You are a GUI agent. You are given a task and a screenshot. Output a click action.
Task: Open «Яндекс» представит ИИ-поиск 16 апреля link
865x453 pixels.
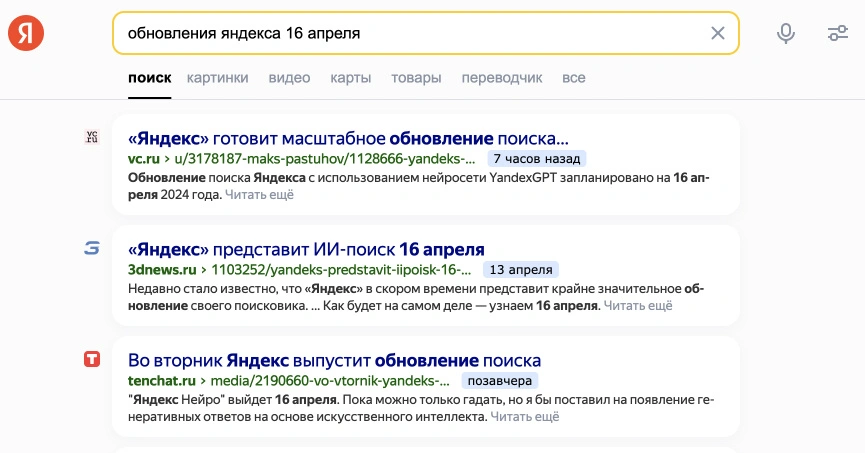coord(306,249)
